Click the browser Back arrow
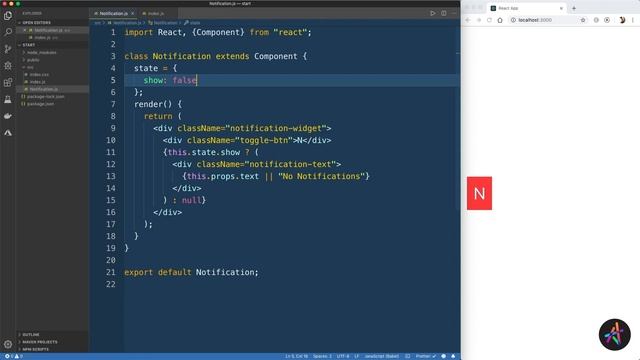 pyautogui.click(x=468, y=20)
